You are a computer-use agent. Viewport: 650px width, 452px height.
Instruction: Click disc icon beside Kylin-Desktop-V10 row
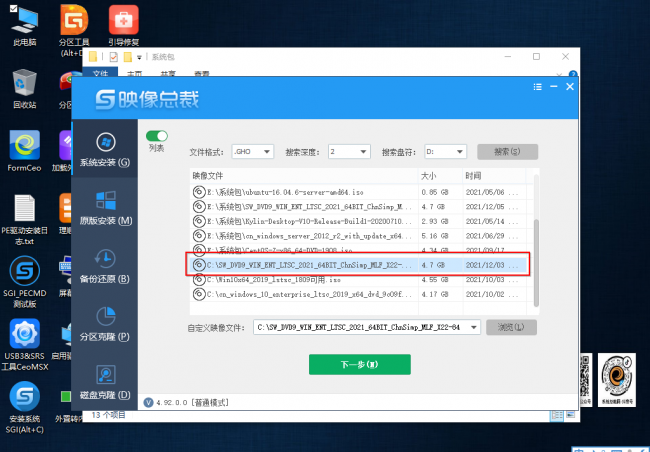click(199, 221)
